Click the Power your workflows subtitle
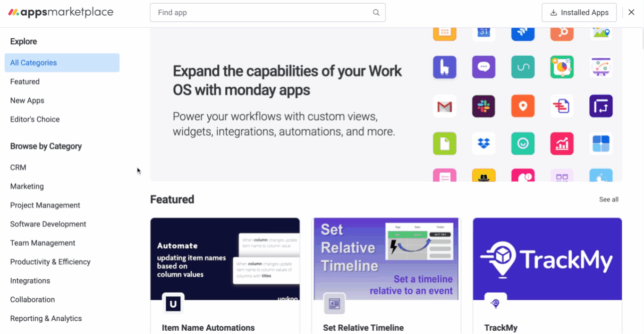Screen dimensions: 644x334 tap(284, 124)
